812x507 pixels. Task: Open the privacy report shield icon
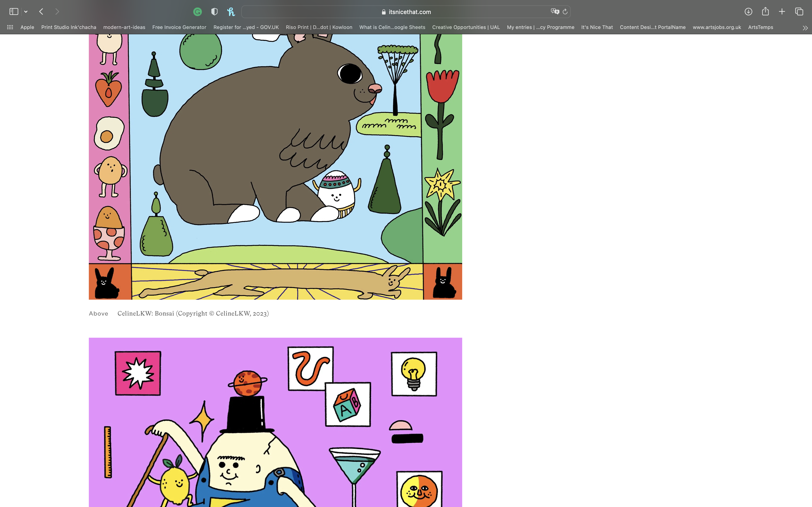(x=214, y=12)
